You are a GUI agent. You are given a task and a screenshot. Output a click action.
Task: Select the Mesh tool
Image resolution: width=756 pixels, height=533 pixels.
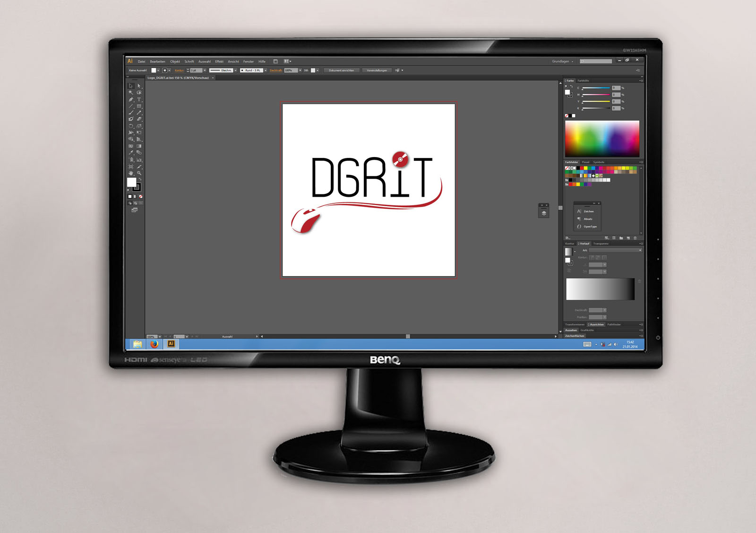(131, 146)
